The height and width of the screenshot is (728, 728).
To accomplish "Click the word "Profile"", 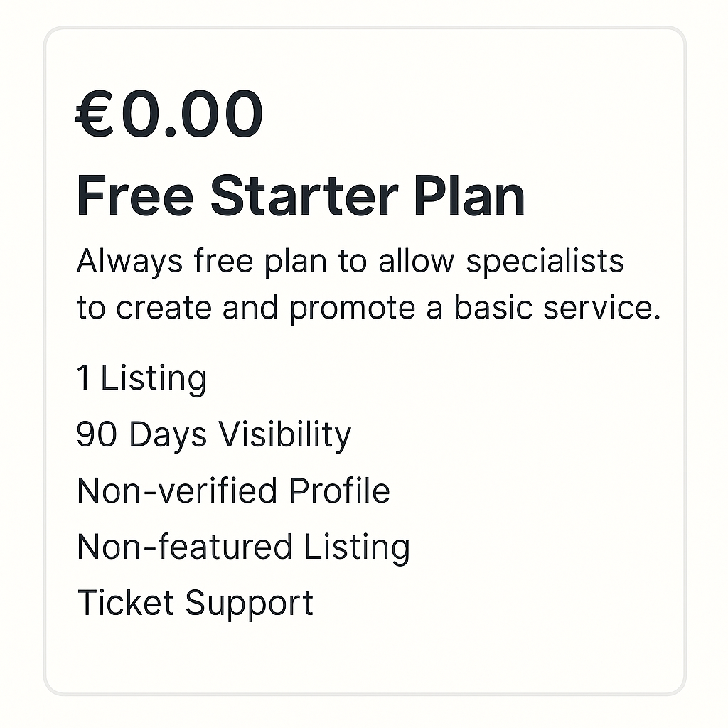I will pyautogui.click(x=339, y=491).
